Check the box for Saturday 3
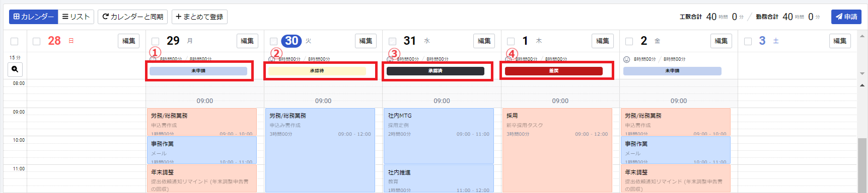 (x=748, y=41)
